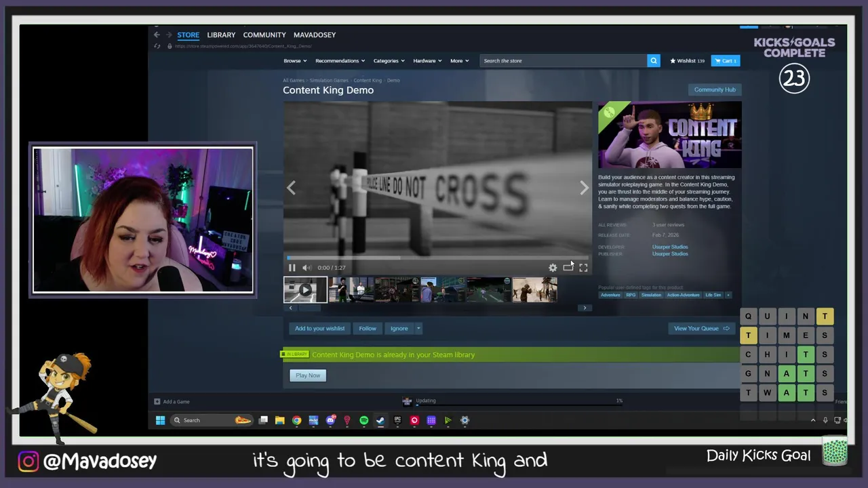Expand the Browse store menu
The width and height of the screenshot is (868, 488).
[295, 61]
